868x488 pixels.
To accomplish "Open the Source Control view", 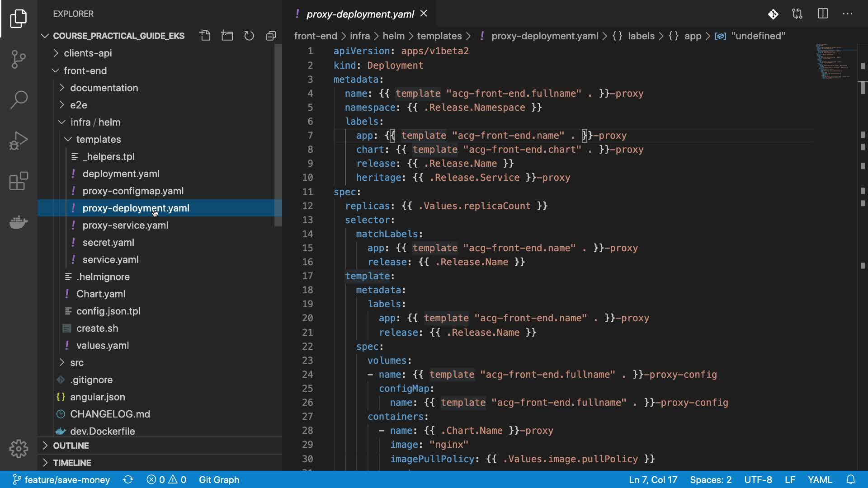I will (x=19, y=59).
